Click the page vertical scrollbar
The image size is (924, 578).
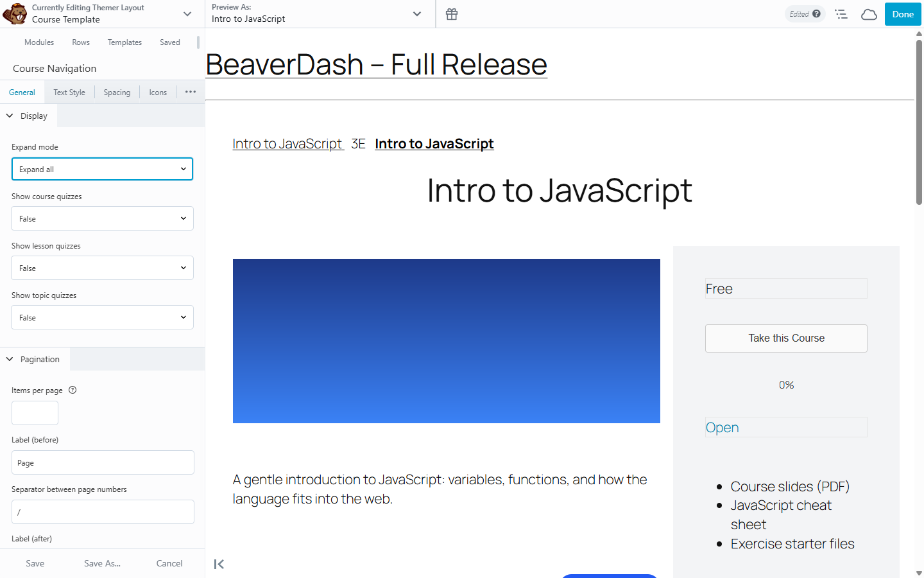coord(919,122)
